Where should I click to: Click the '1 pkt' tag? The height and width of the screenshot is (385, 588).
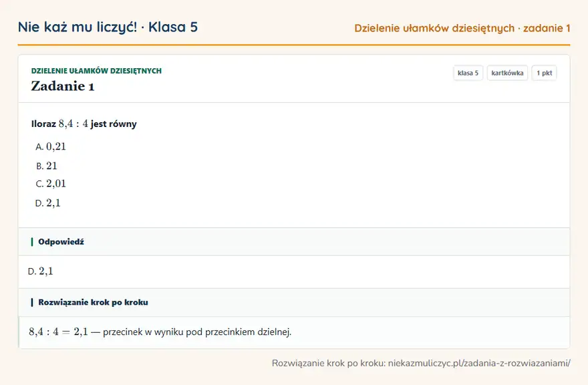coord(544,73)
